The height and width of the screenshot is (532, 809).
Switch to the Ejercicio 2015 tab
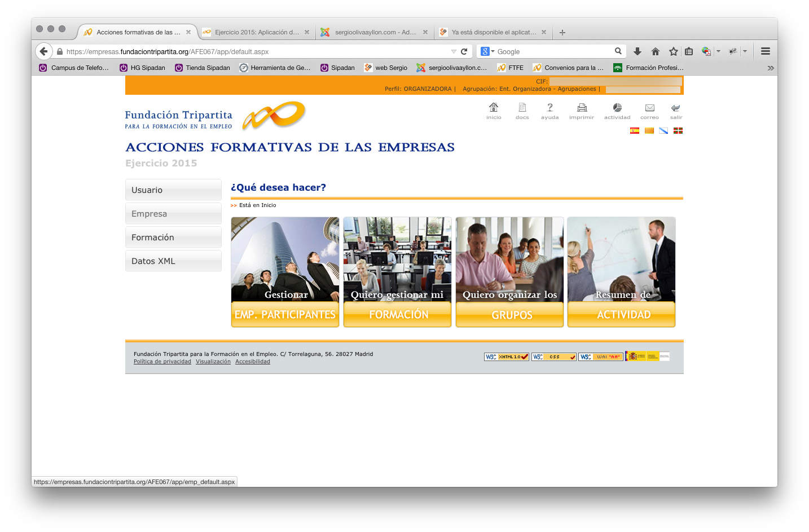(x=257, y=32)
